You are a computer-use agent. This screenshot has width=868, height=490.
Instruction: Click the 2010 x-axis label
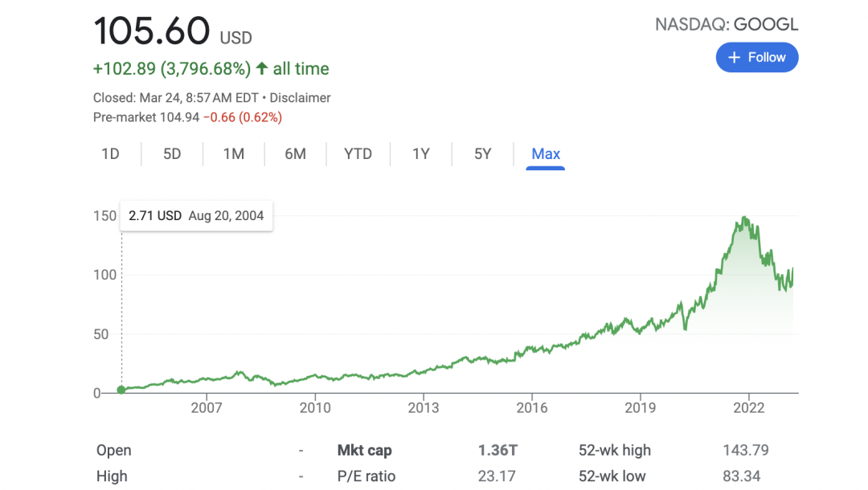(x=315, y=408)
